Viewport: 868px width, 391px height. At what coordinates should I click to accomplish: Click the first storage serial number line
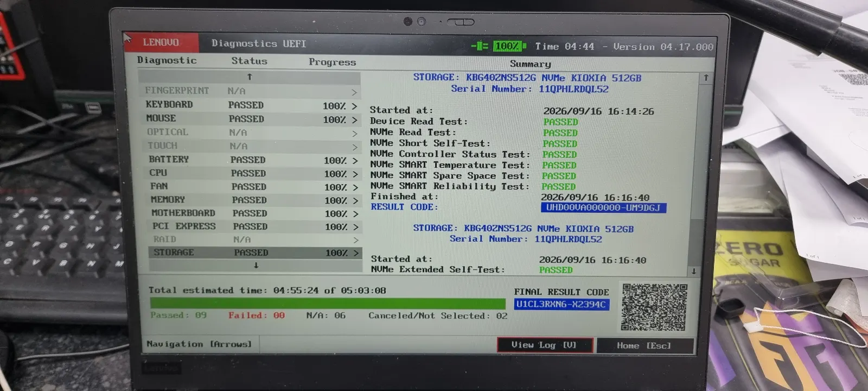pyautogui.click(x=529, y=89)
